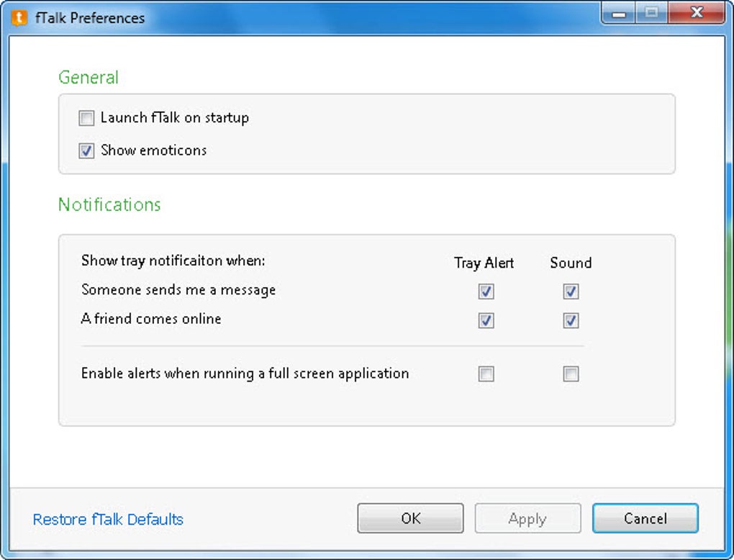Toggle Tray Alert for A friend comes online
Viewport: 734px width, 560px height.
click(x=486, y=321)
